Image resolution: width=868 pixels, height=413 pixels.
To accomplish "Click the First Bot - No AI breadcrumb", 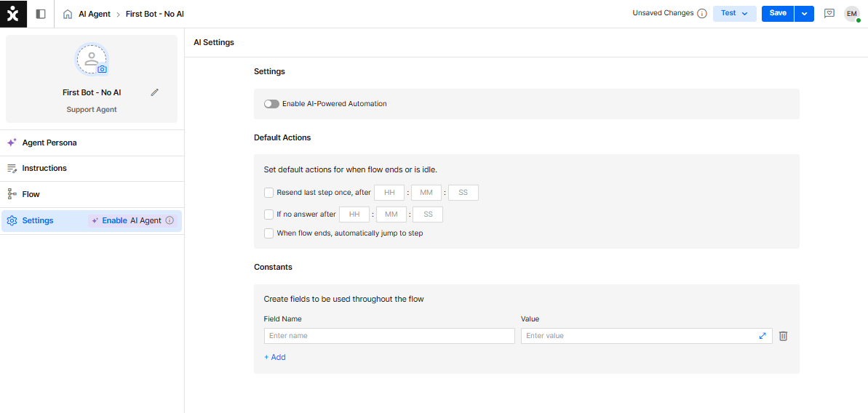I will pos(155,14).
